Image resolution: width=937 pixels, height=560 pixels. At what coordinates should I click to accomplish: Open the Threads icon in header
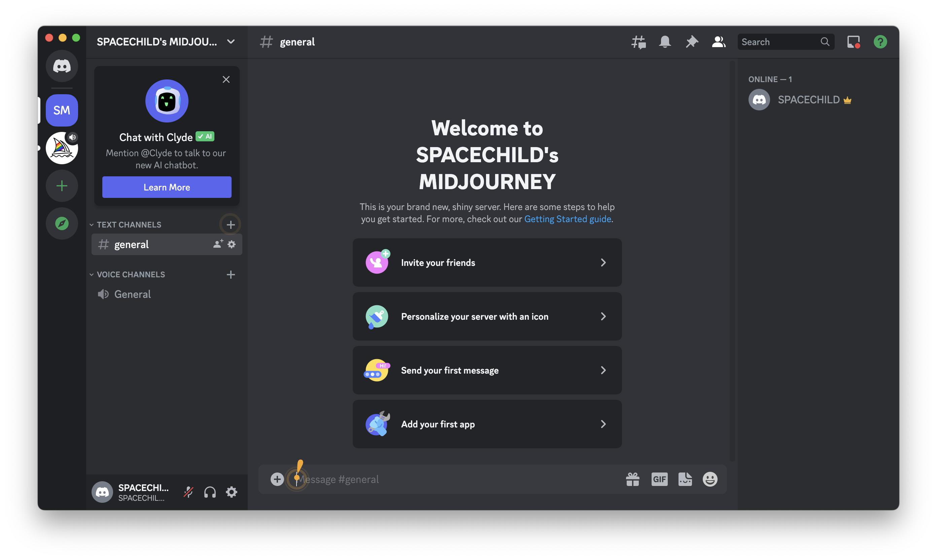pyautogui.click(x=638, y=42)
